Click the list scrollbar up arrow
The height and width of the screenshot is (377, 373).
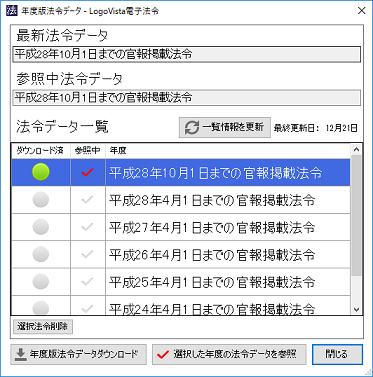(x=356, y=150)
